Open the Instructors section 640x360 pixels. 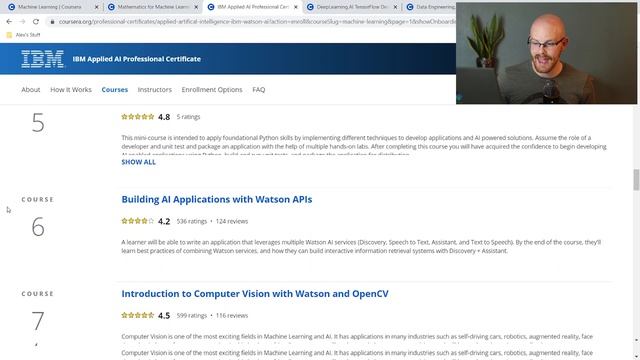click(x=155, y=89)
